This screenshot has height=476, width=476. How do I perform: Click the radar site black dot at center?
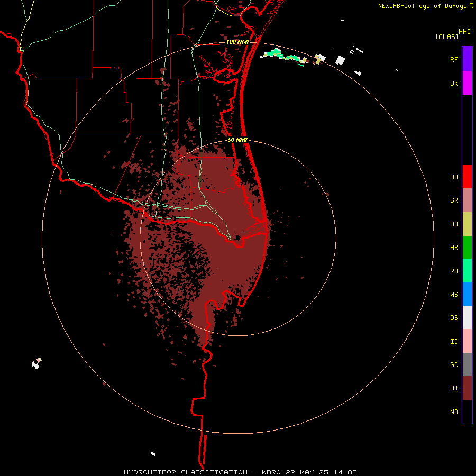coord(238,237)
